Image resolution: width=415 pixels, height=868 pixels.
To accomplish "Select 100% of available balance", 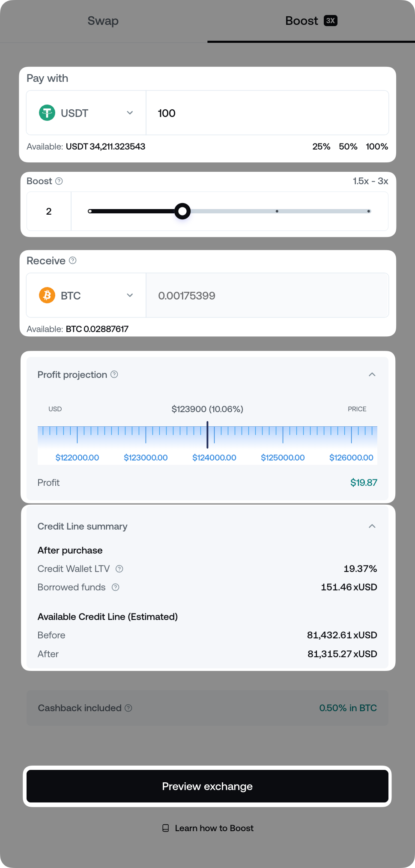I will (376, 147).
